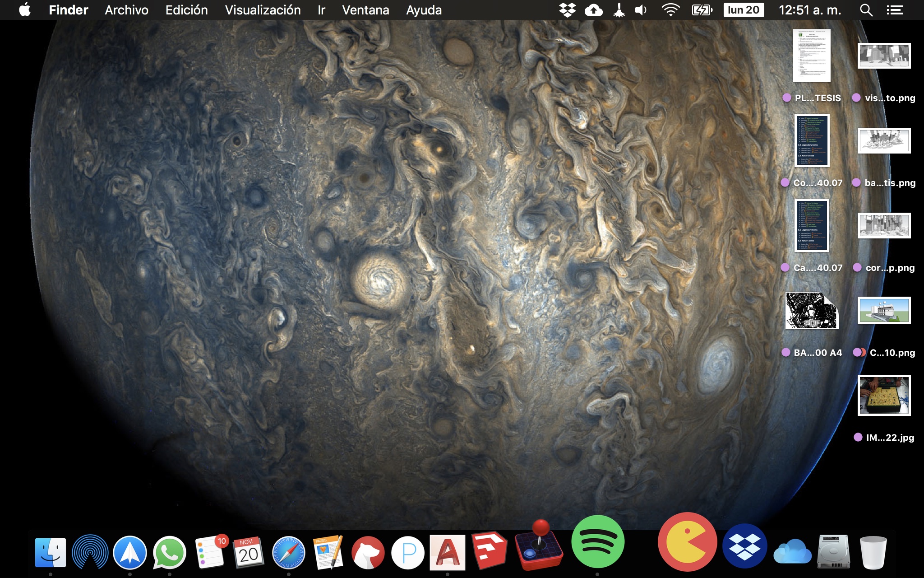Launch AutoCAD from the dock
924x578 pixels.
click(447, 552)
